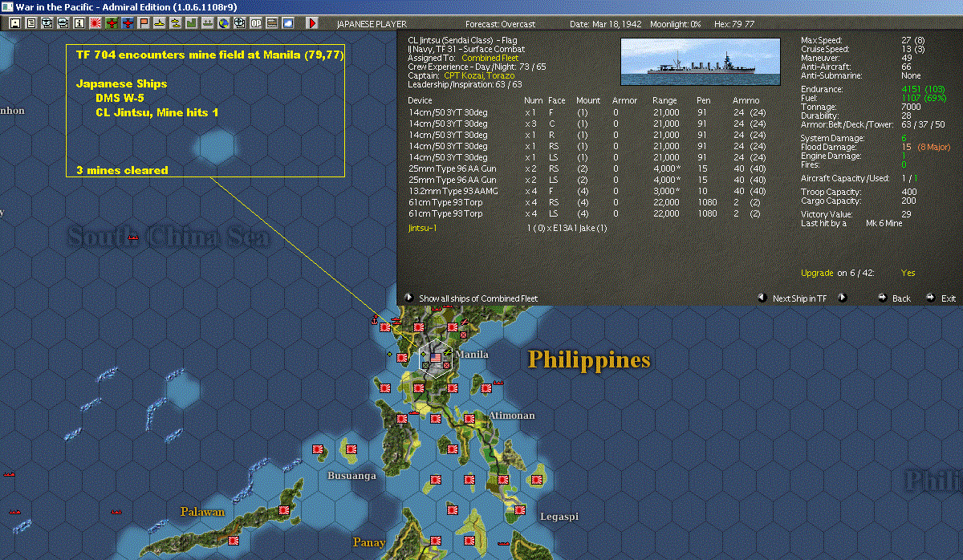Click the upgrade 'Yes' value
The width and height of the screenshot is (963, 560).
tap(908, 273)
